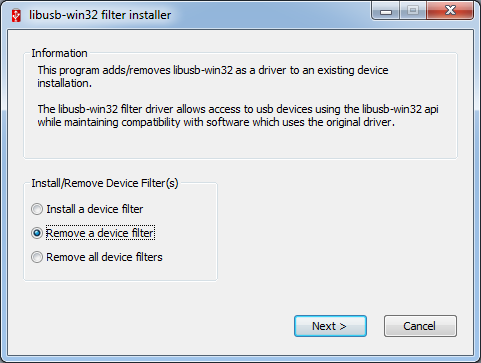
Task: Click the 'while maintaining compatibility' text line
Action: [216, 122]
